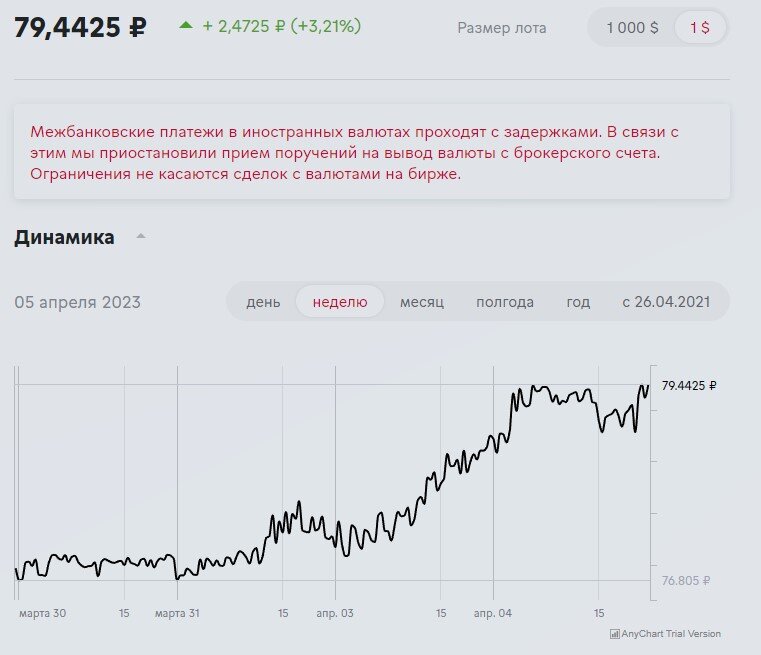Click the апр. 03 timeline label

334,613
